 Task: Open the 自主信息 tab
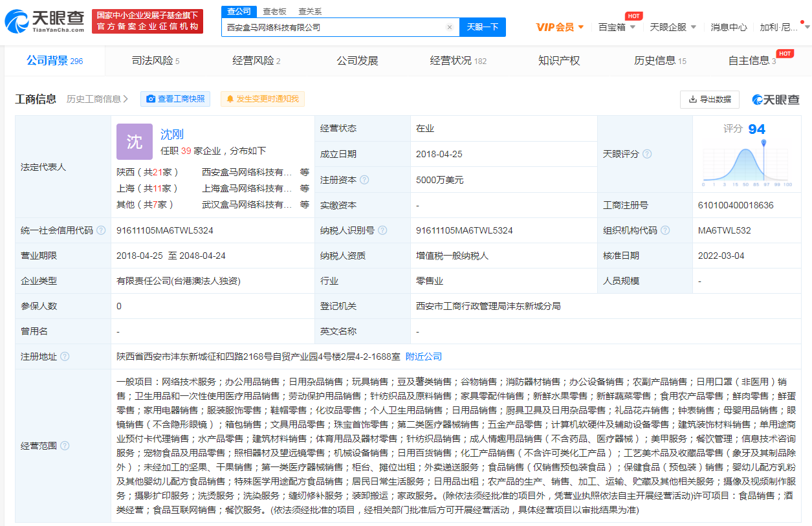click(752, 61)
